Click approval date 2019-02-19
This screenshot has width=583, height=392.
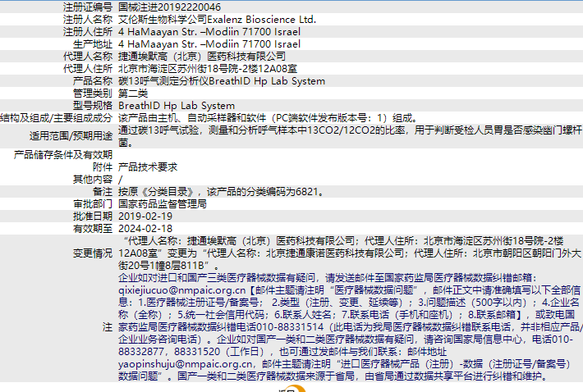(145, 216)
